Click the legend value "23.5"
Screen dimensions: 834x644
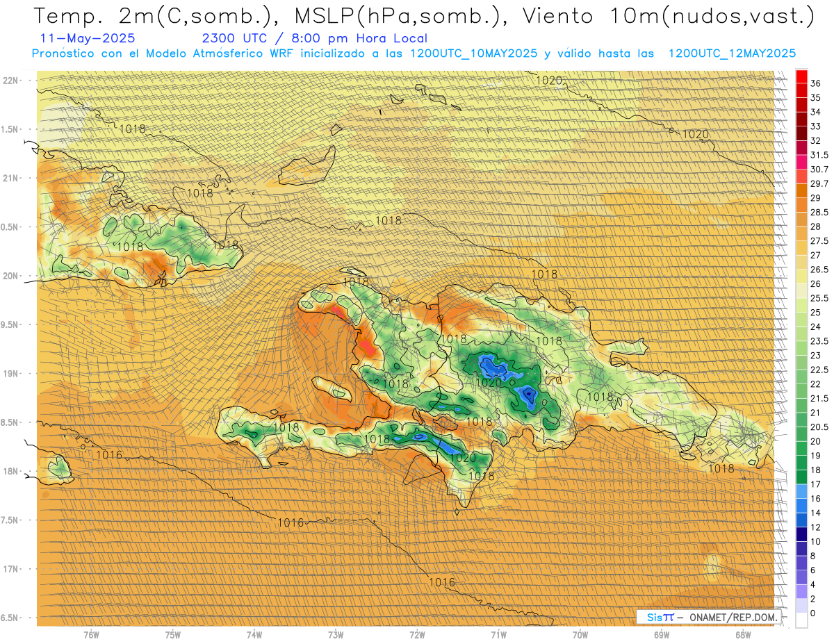point(819,341)
